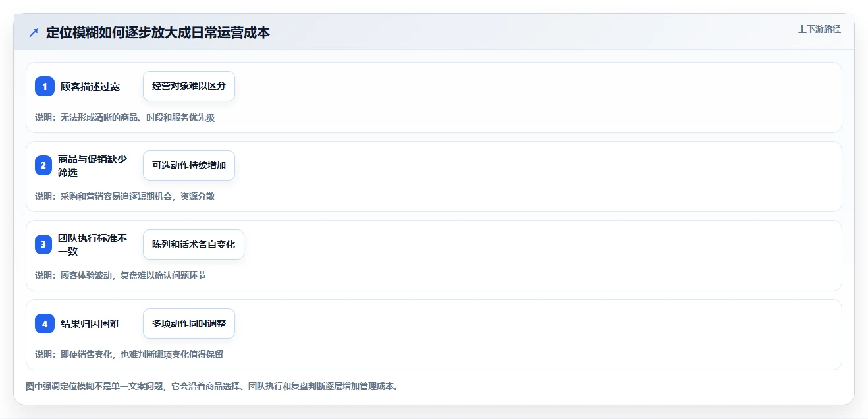The width and height of the screenshot is (868, 419).
Task: Click the 陈列和话术各自变化 chip
Action: point(194,244)
